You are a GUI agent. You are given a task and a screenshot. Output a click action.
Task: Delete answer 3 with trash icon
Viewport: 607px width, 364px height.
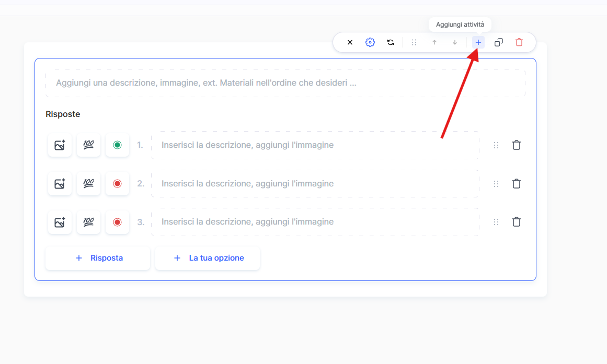click(517, 222)
